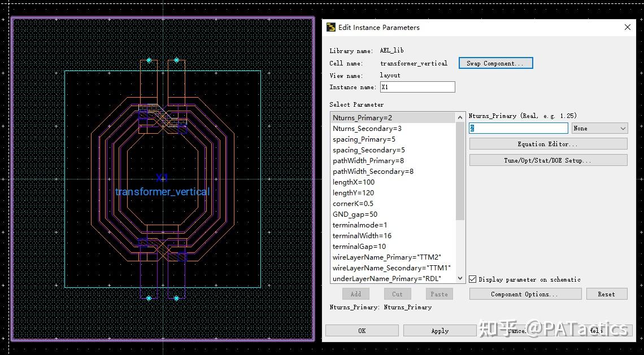
Task: Select Nturns_Secondary=3 parameter
Action: click(367, 129)
